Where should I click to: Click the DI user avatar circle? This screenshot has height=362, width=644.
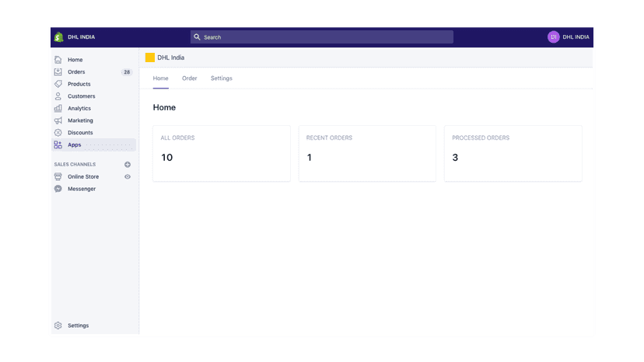[x=553, y=37]
